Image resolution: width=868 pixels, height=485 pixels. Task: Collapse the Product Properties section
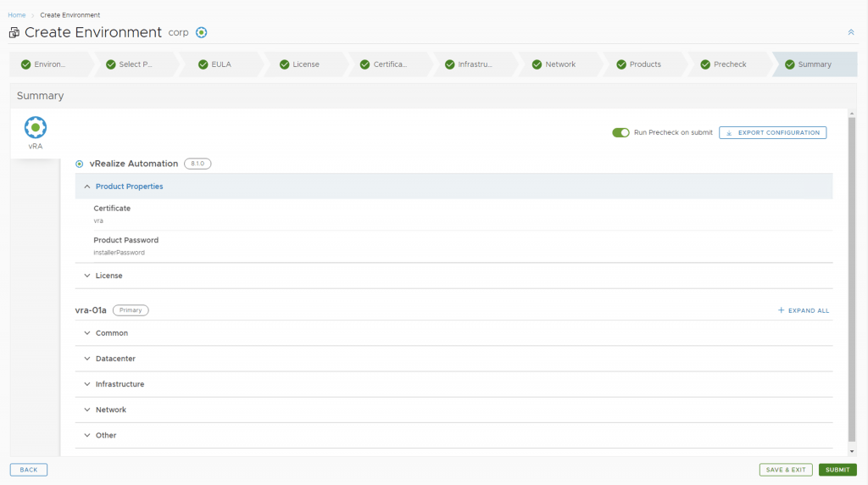tap(87, 187)
